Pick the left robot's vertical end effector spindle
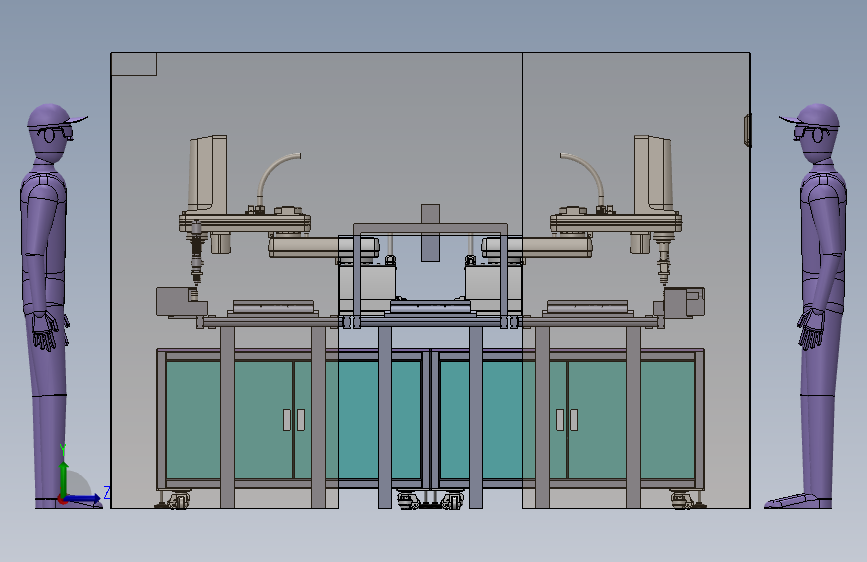This screenshot has height=562, width=867. [x=196, y=253]
